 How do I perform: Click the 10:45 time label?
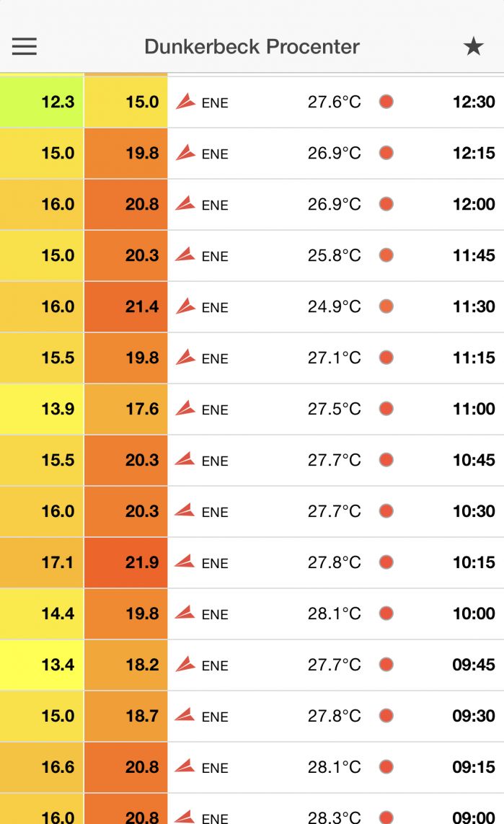474,460
